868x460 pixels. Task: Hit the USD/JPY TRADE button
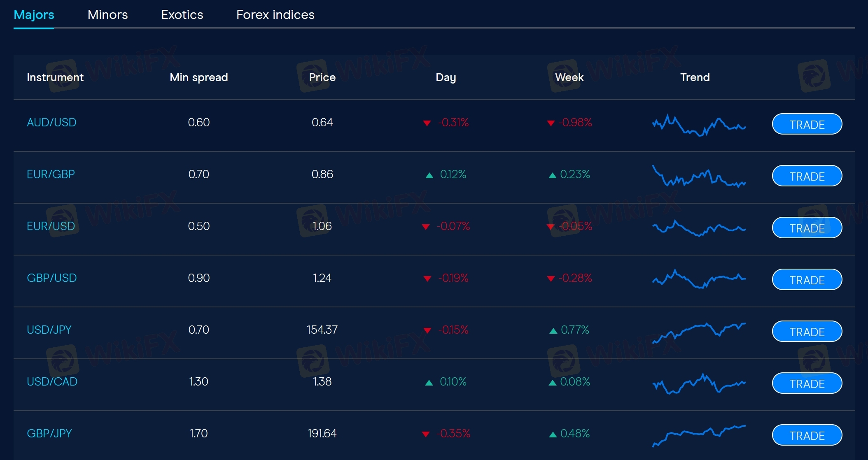click(807, 332)
